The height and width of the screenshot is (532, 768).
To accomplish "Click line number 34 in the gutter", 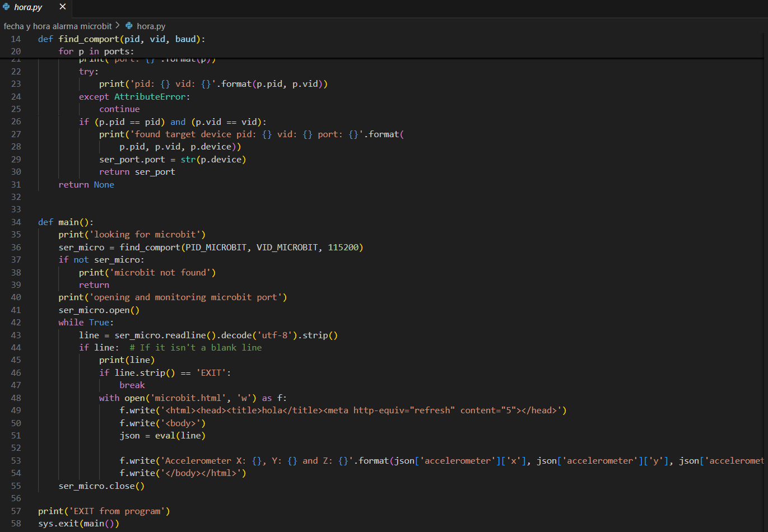I will (16, 222).
